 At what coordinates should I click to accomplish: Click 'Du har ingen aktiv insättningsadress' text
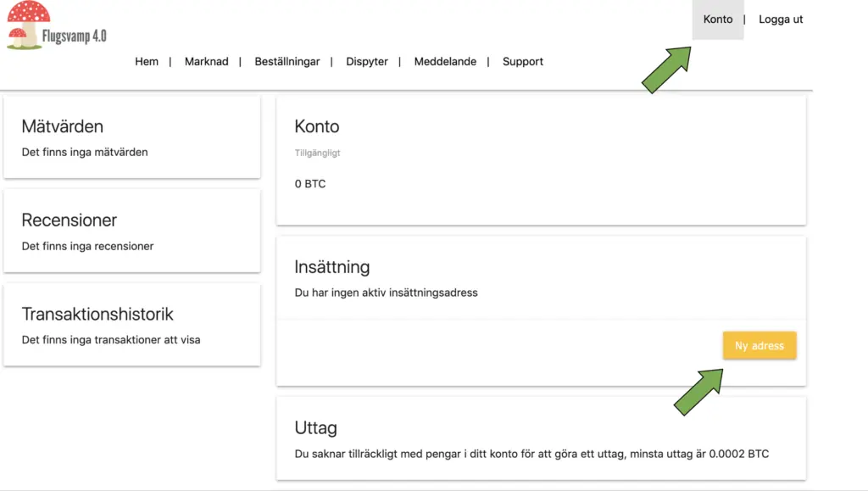pos(386,293)
